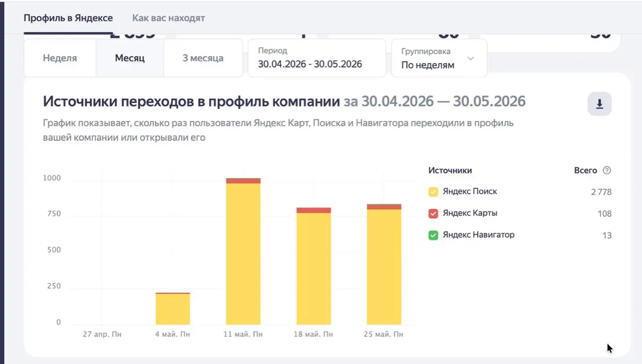Select the Неделя period tab
The image size is (642, 364).
pyautogui.click(x=60, y=58)
